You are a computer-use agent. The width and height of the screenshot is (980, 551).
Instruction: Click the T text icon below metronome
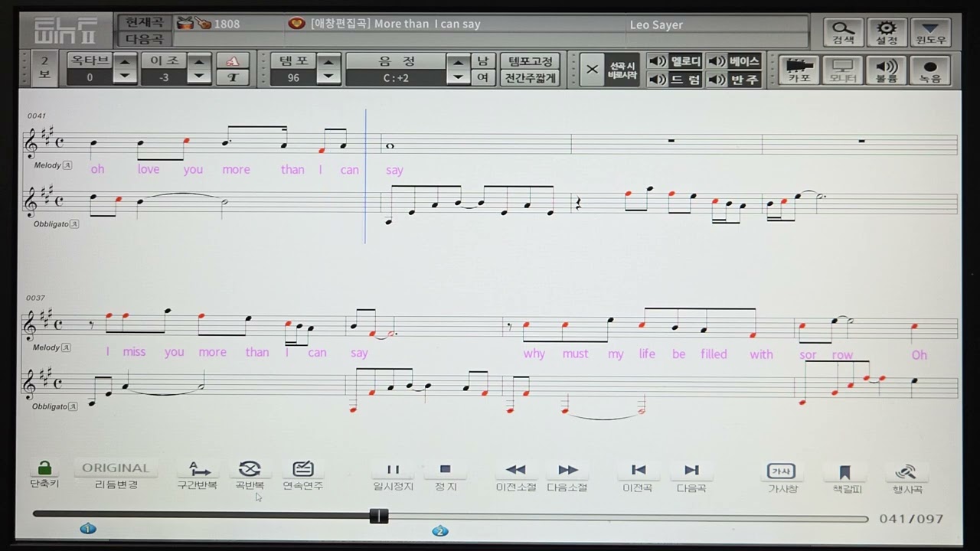[233, 77]
